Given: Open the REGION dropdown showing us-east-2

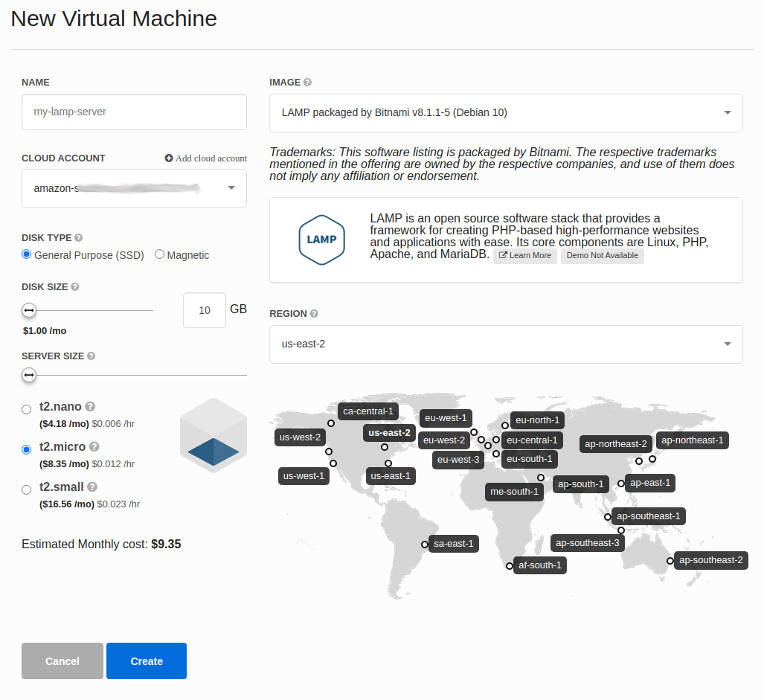Looking at the screenshot, I should pyautogui.click(x=506, y=344).
